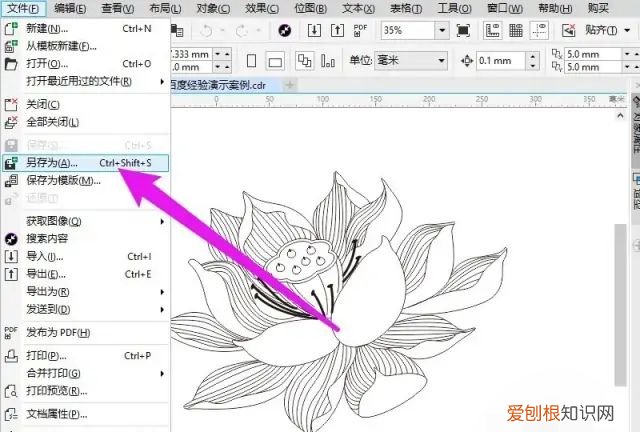Click the Publish to PDF icon in menu
Image resolution: width=640 pixels, height=432 pixels.
(x=11, y=333)
